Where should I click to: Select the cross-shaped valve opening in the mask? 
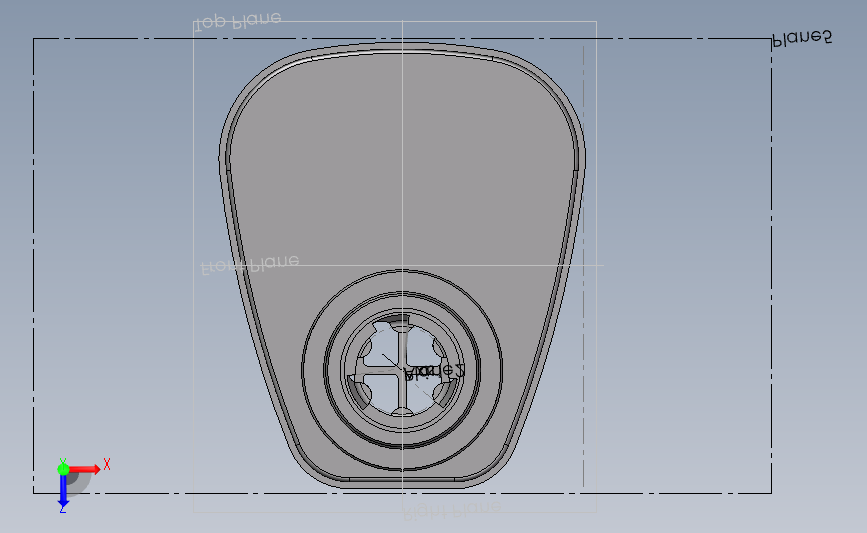[x=402, y=367]
